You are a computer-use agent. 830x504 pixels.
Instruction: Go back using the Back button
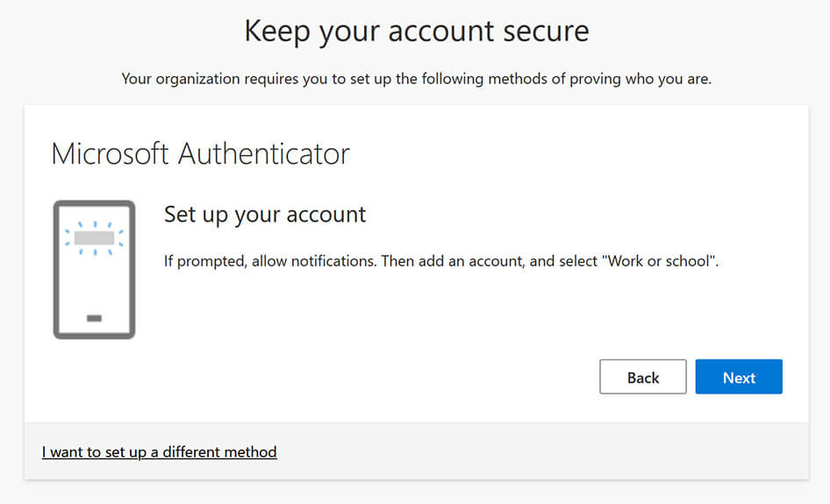pyautogui.click(x=642, y=377)
